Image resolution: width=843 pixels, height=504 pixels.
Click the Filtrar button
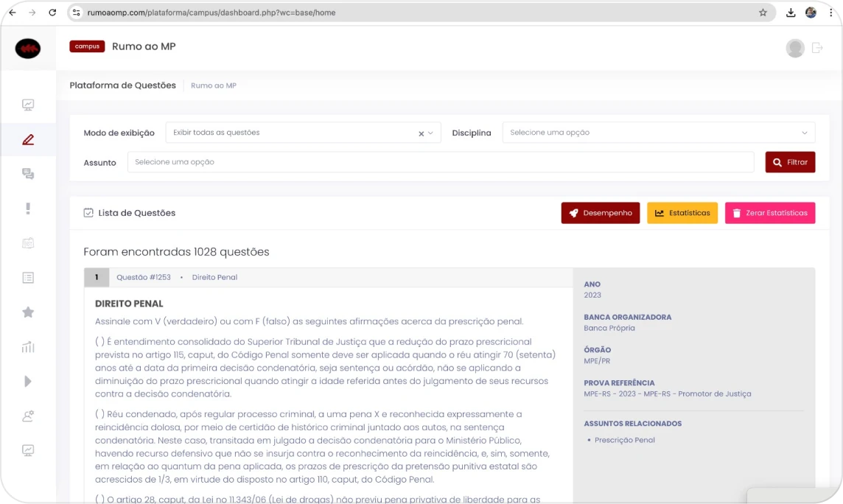point(790,162)
